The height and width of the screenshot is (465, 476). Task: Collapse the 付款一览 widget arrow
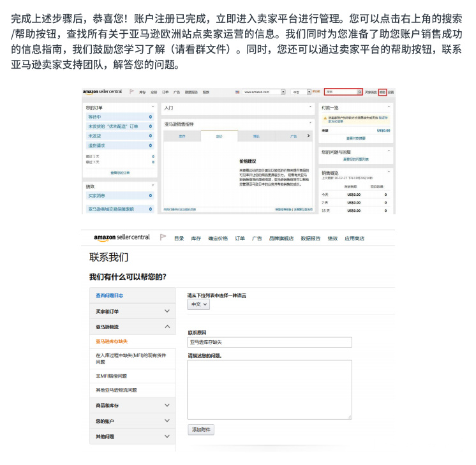389,107
